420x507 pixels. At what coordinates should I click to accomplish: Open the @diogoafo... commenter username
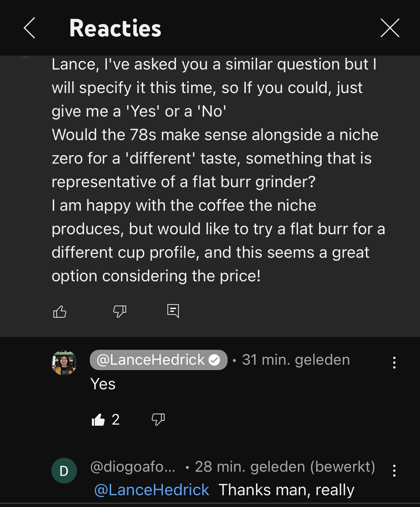[133, 467]
